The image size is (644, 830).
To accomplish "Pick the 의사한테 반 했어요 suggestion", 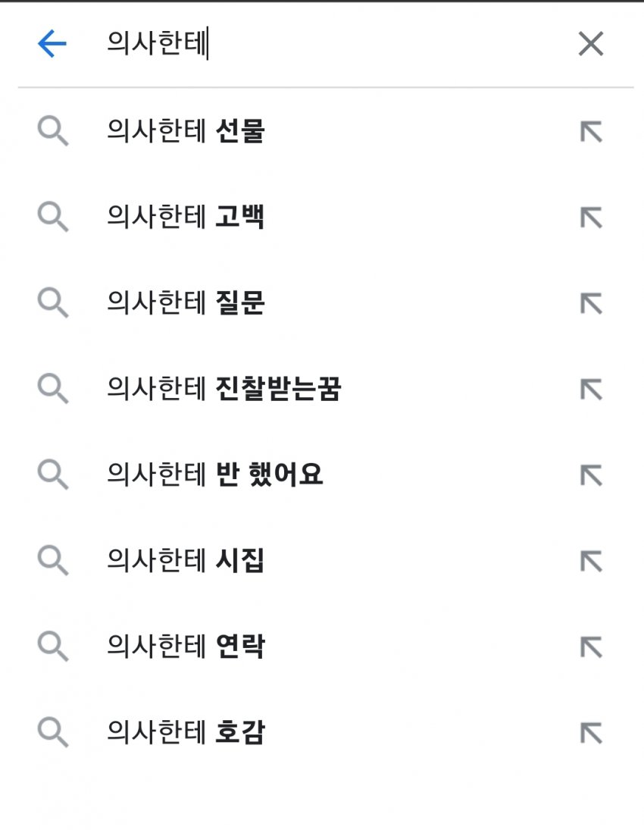I will [215, 475].
